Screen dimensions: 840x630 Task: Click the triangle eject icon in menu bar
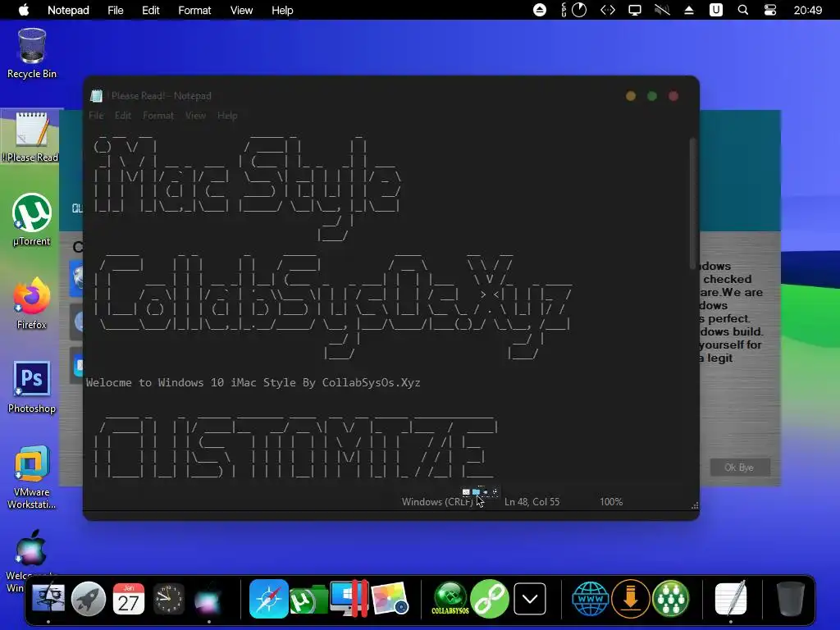click(x=689, y=10)
